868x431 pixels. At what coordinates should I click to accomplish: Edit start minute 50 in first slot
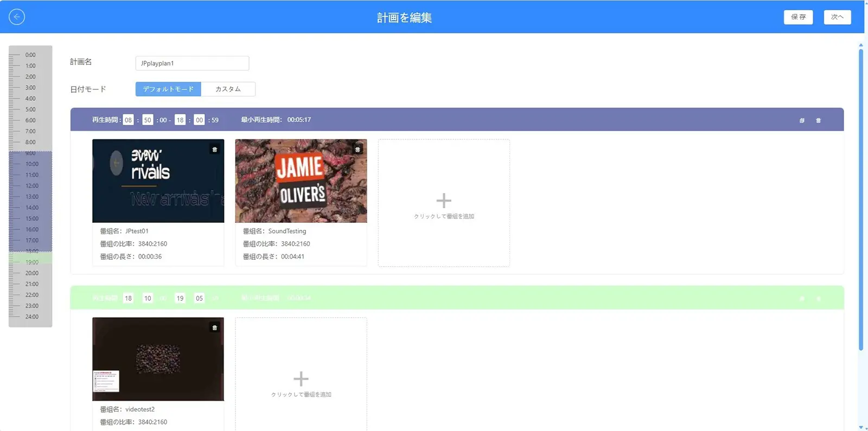(x=148, y=120)
